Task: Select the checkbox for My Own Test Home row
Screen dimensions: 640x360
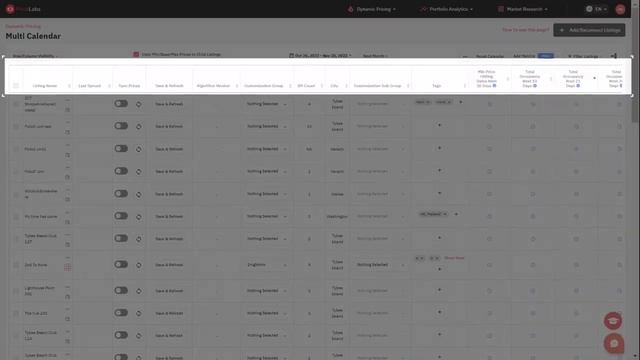Action: (16, 217)
